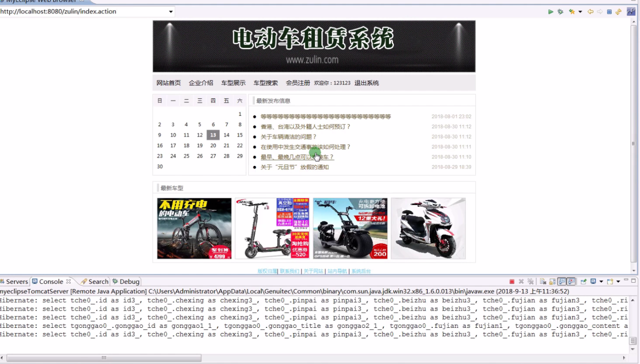Open the favorites dropdown arrow beside the star
Image resolution: width=640 pixels, height=364 pixels.
point(580,12)
